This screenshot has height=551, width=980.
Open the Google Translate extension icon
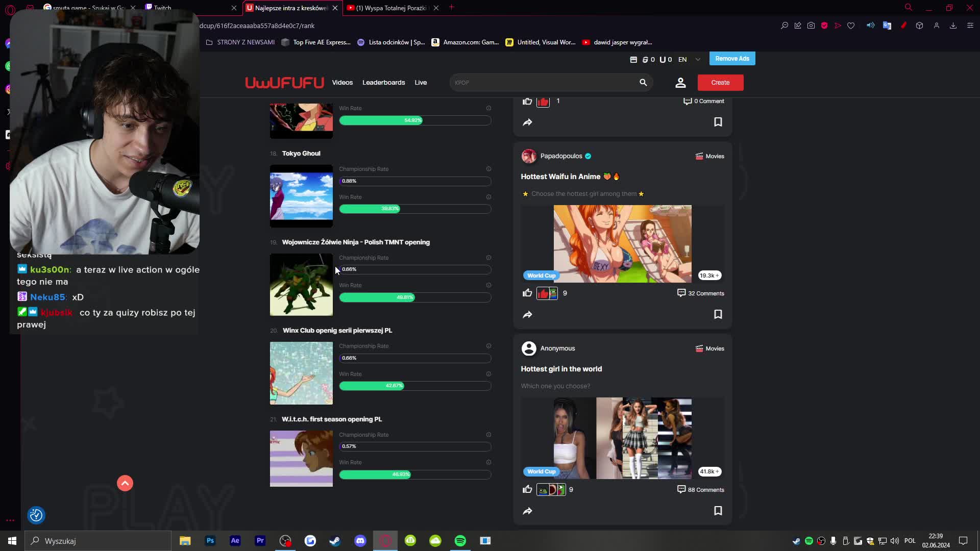point(887,26)
